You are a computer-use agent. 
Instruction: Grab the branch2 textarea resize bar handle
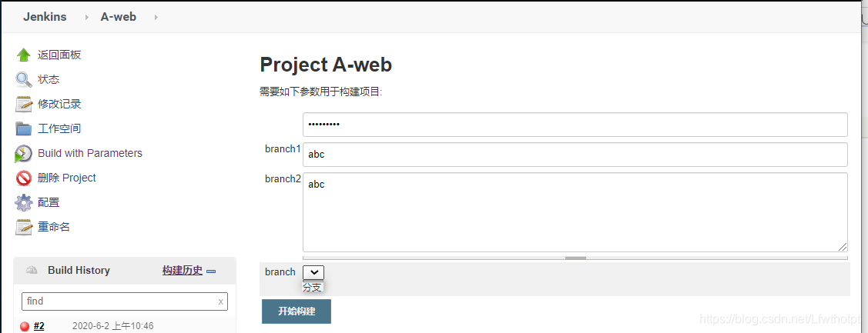(x=575, y=258)
